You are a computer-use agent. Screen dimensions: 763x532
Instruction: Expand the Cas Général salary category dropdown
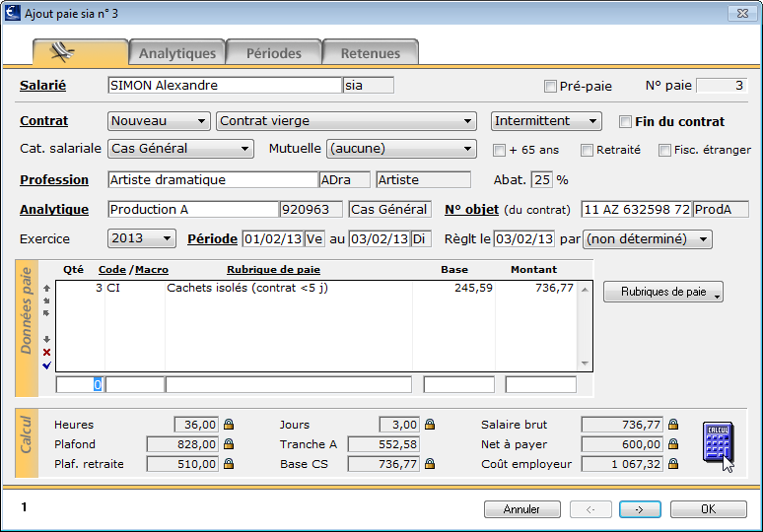pos(180,149)
